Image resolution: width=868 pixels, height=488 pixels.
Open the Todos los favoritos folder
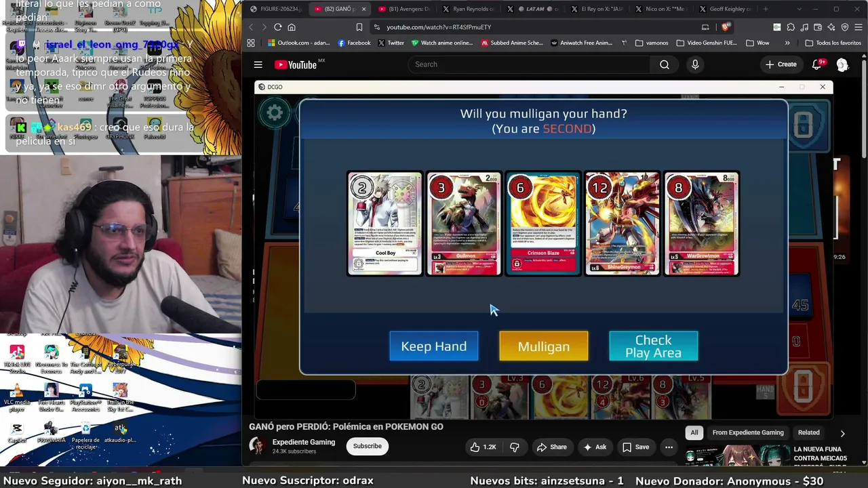point(833,43)
